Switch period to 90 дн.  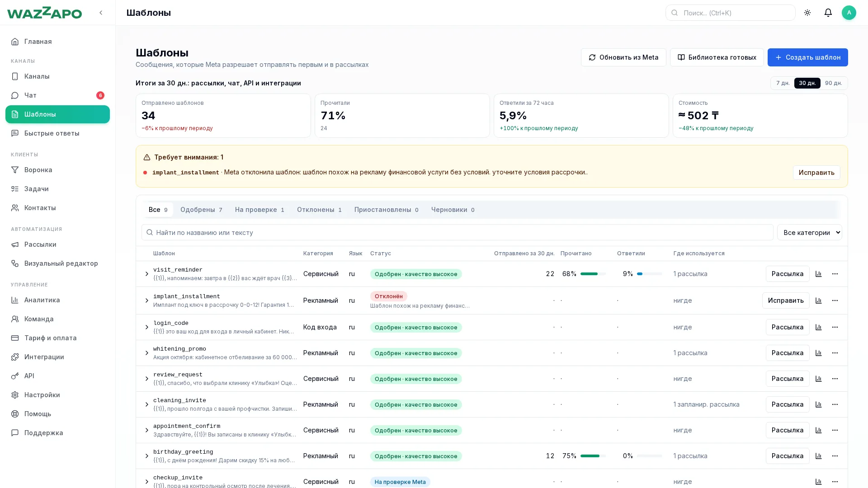pyautogui.click(x=833, y=83)
